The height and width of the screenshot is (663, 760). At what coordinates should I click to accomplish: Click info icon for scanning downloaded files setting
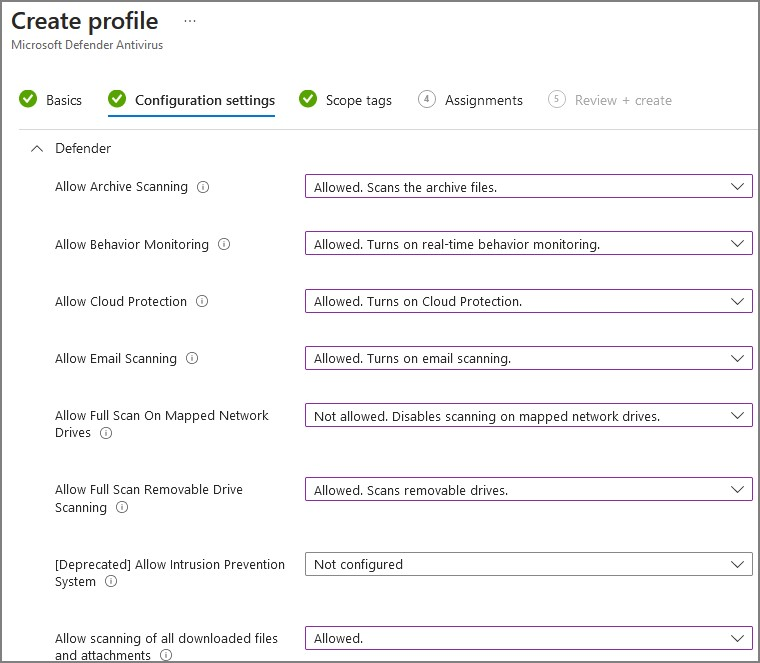[166, 656]
